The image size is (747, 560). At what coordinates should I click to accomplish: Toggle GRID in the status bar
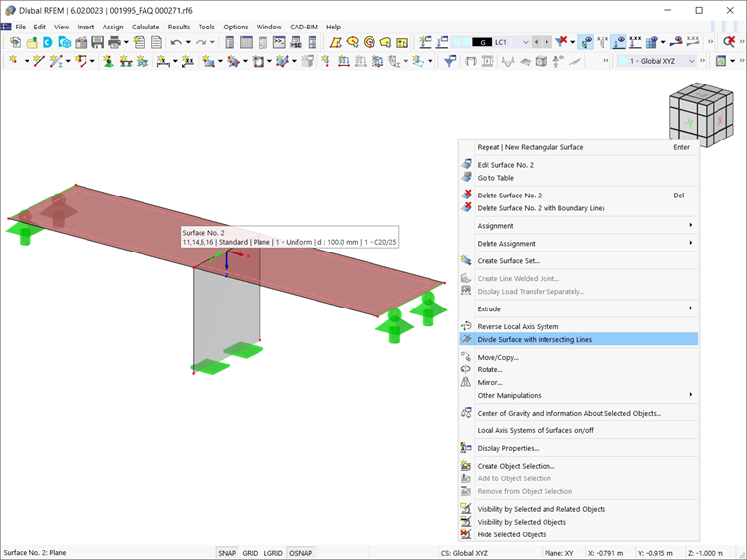click(x=250, y=553)
